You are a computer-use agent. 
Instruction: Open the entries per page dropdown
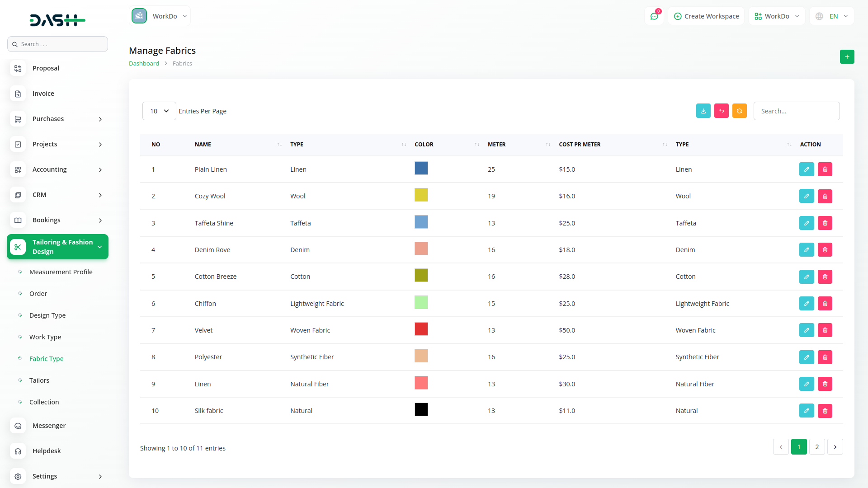pos(159,111)
